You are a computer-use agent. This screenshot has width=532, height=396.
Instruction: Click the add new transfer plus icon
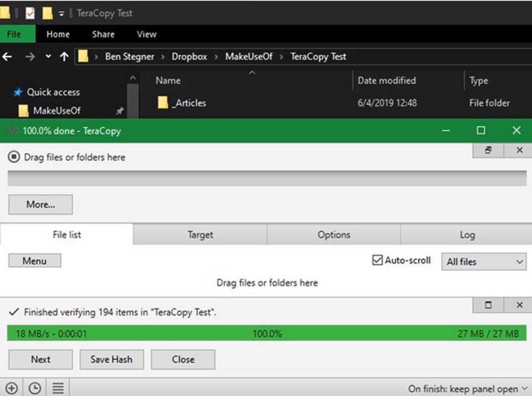[12, 388]
